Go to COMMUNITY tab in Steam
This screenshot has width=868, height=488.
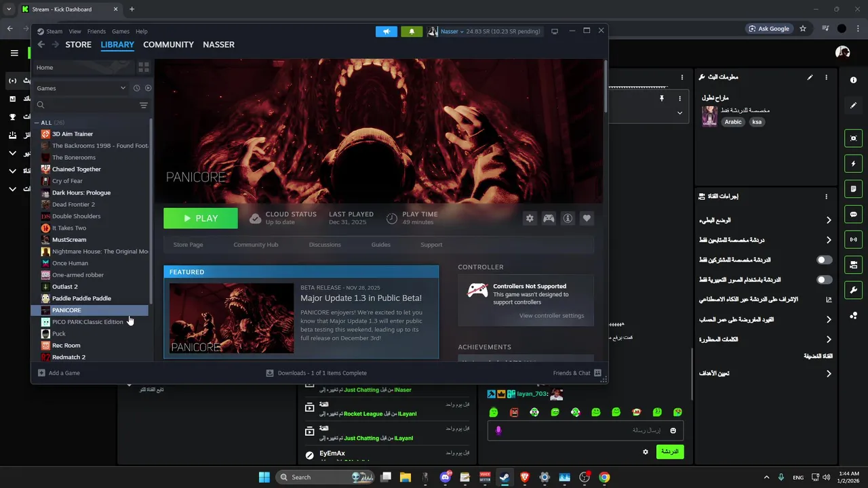click(x=168, y=45)
